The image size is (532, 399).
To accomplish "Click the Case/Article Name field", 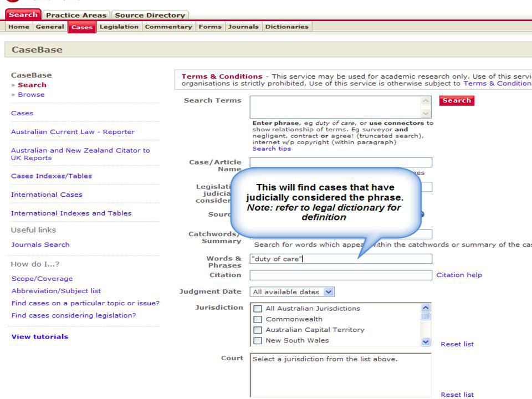I will tap(341, 162).
